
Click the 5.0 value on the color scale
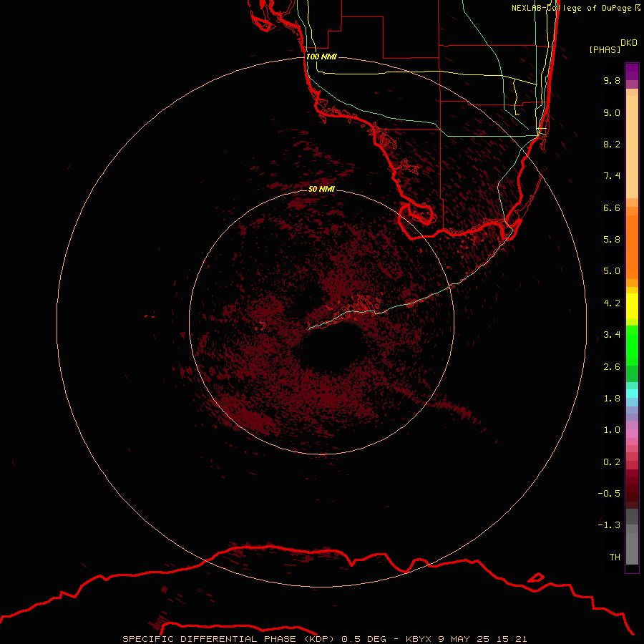pos(612,271)
